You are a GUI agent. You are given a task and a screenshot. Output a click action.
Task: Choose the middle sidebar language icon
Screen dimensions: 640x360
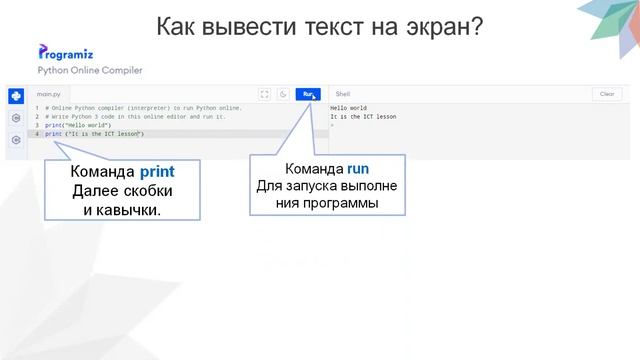pos(16,118)
